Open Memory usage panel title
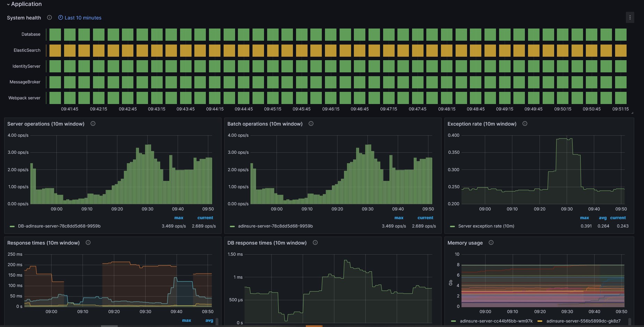This screenshot has height=327, width=644. 465,243
